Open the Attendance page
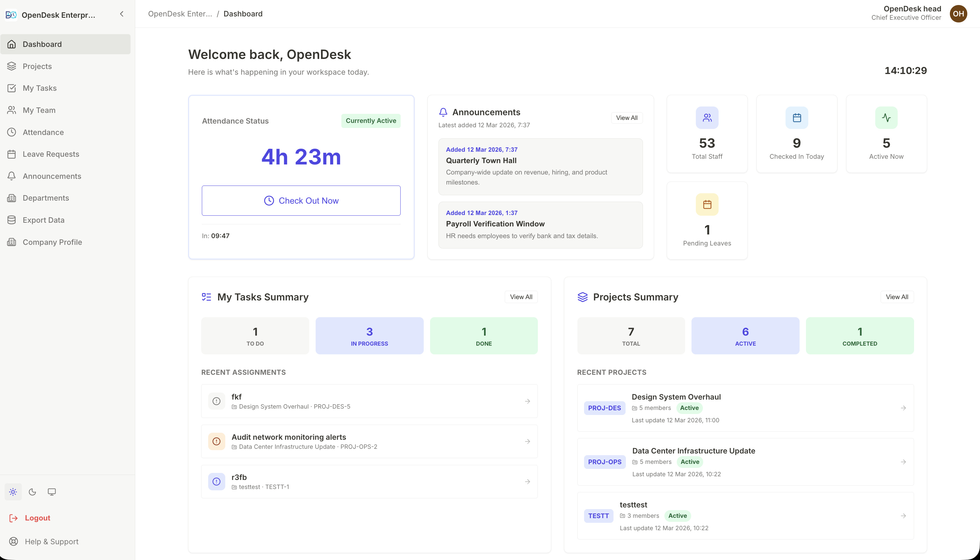Viewport: 980px width, 560px height. [65, 132]
